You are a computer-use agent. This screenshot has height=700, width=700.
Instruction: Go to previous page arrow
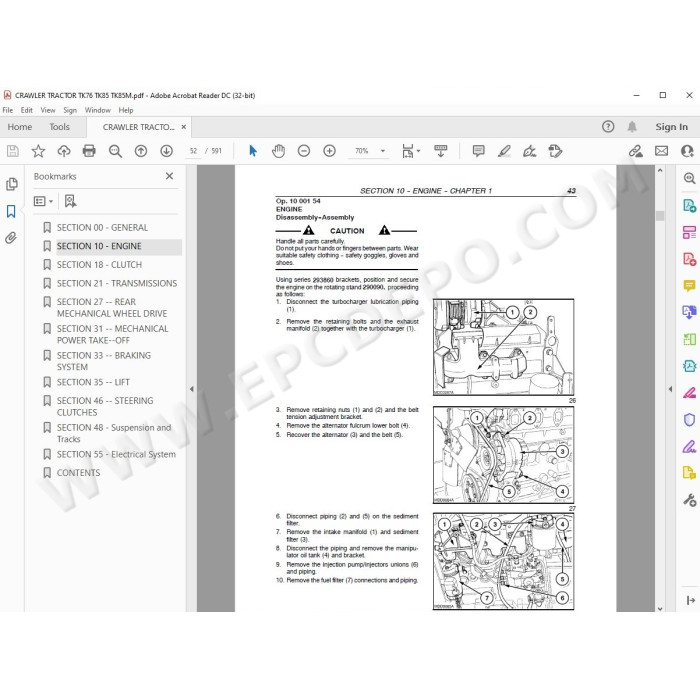point(141,151)
